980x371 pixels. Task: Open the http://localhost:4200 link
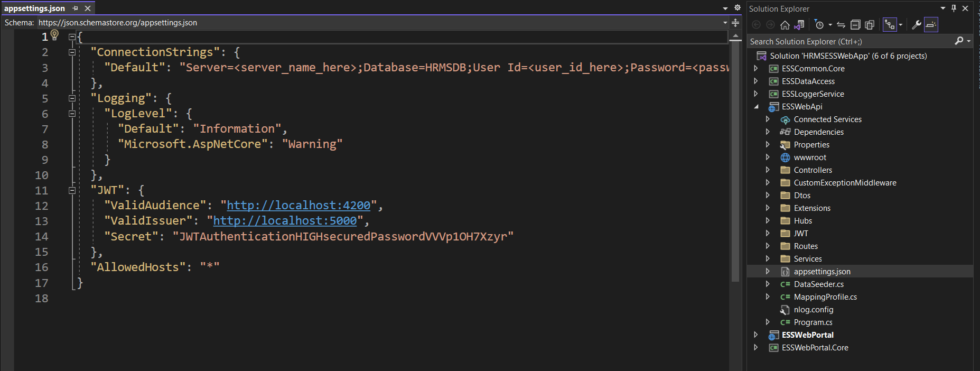(299, 205)
